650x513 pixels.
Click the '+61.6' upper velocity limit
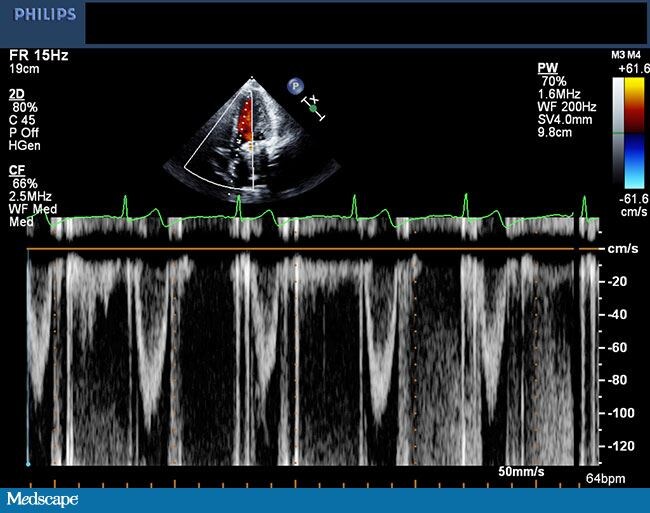633,68
